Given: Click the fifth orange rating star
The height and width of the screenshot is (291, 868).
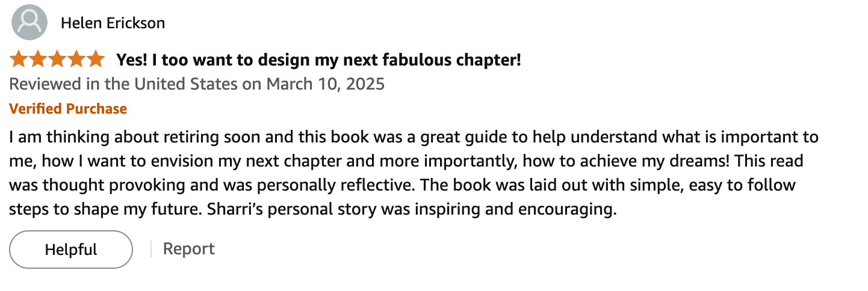Looking at the screenshot, I should pyautogui.click(x=96, y=60).
